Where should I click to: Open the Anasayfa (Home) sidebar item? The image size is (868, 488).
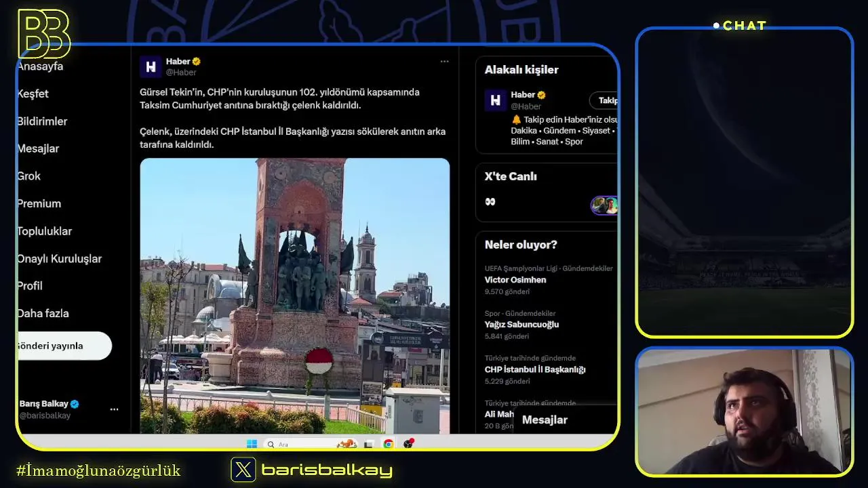click(40, 66)
